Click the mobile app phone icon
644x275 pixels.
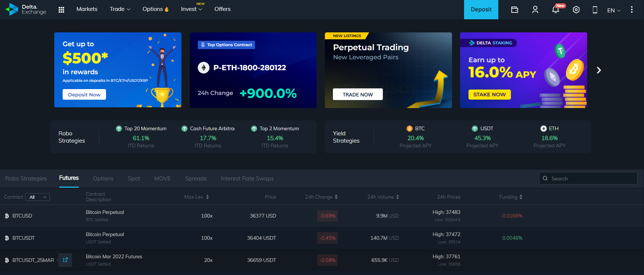(x=595, y=10)
